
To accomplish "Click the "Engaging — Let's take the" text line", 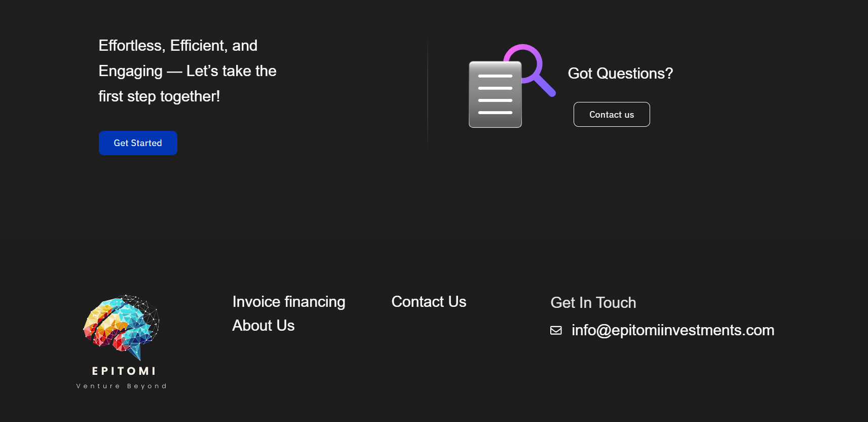I will coord(187,71).
